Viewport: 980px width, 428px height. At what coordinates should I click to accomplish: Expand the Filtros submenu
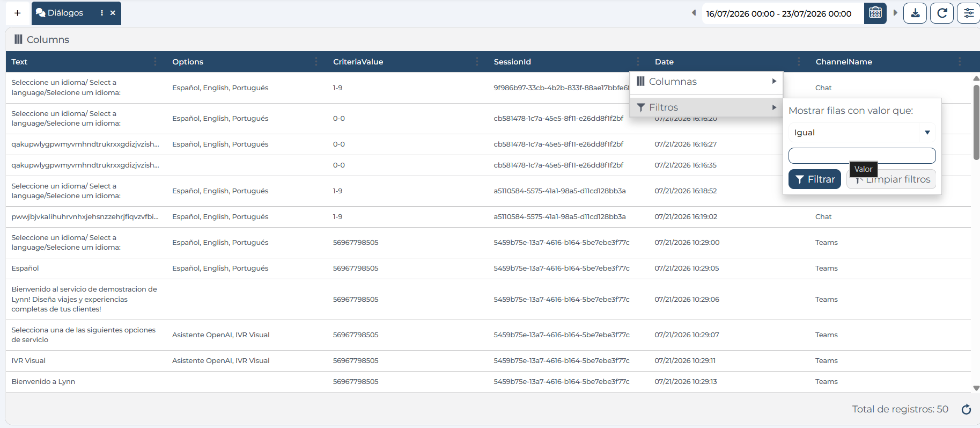click(x=706, y=107)
